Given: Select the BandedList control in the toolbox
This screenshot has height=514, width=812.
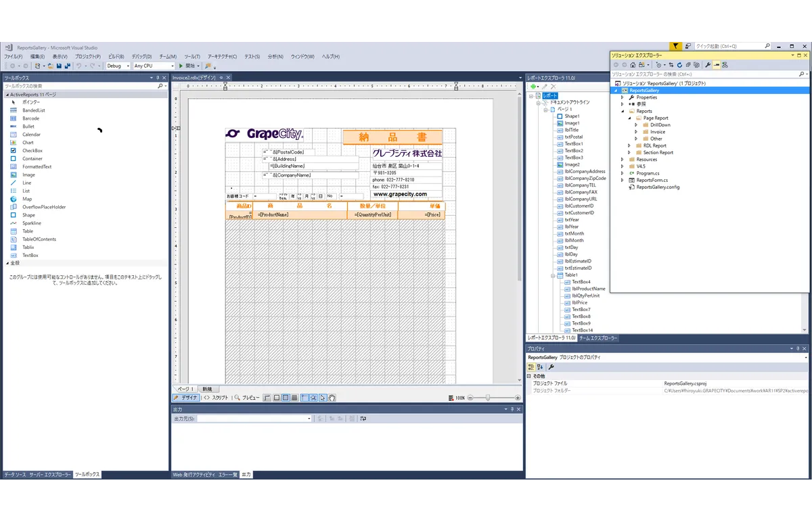Looking at the screenshot, I should point(34,110).
